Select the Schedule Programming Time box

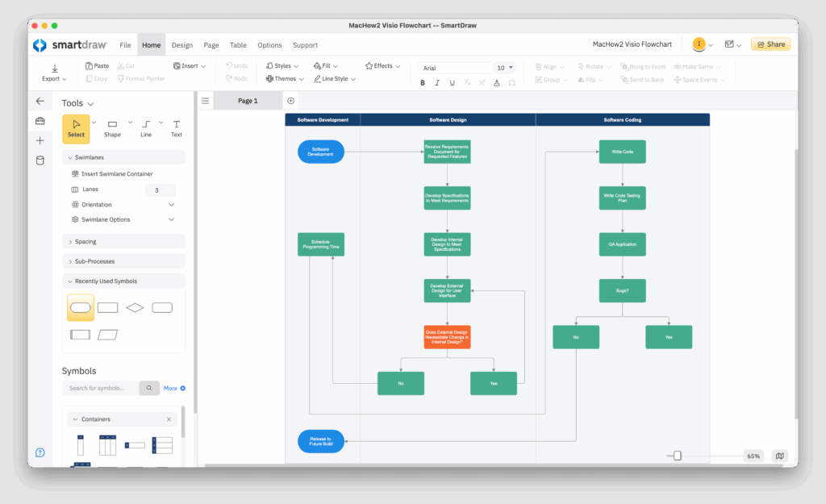[321, 244]
